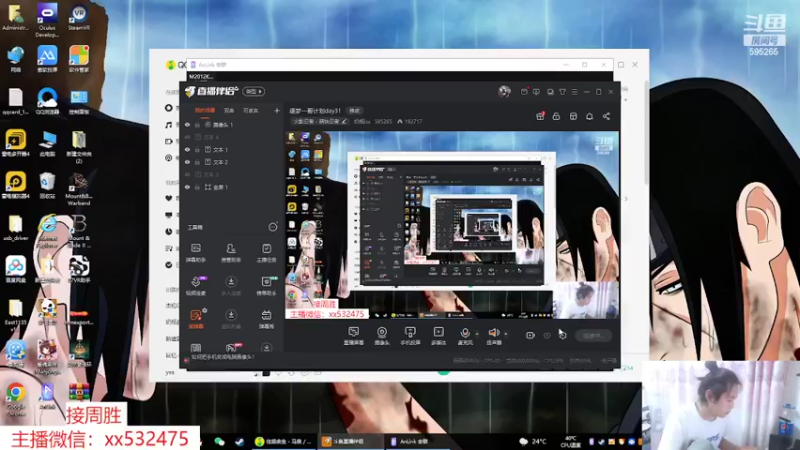Screen dimensions: 800x450
Task: Open the Recycle Bin on desktop
Action: 47,185
